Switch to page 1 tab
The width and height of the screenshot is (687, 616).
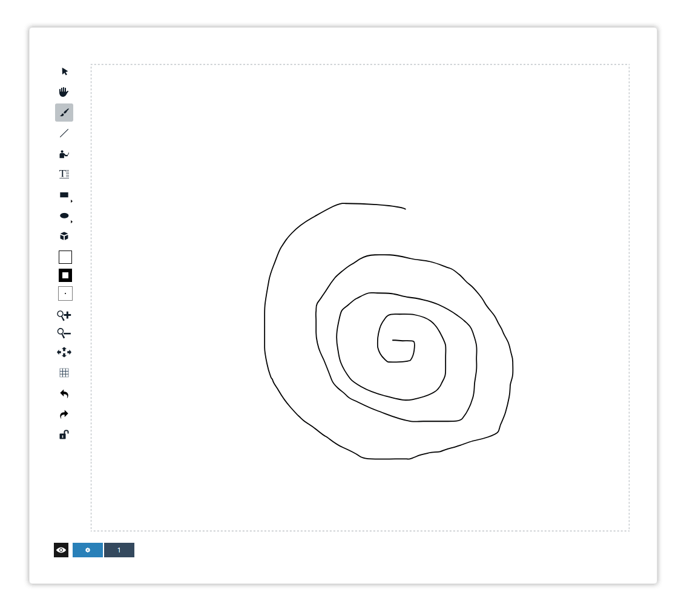click(x=119, y=550)
